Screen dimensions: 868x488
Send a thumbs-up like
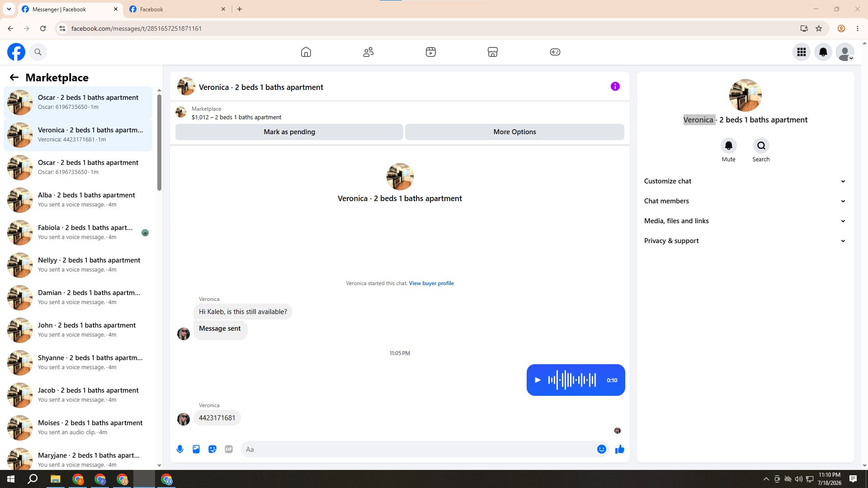pyautogui.click(x=620, y=449)
